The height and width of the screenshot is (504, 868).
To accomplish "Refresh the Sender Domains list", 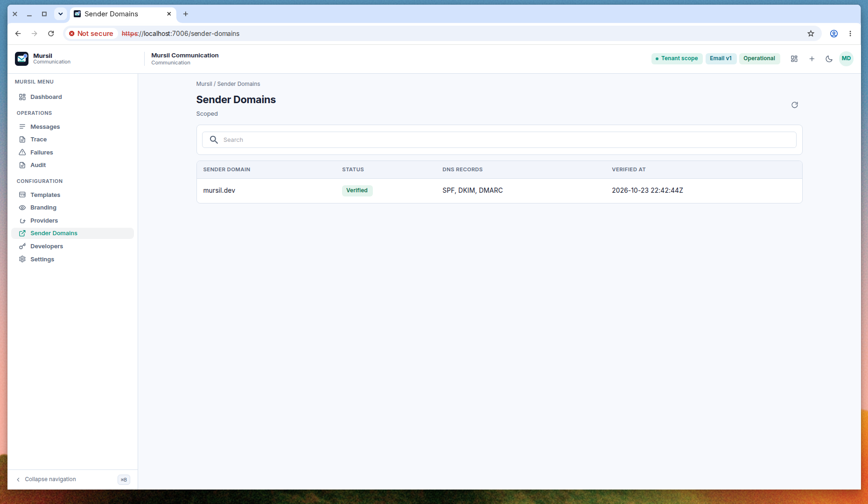I will [x=795, y=105].
